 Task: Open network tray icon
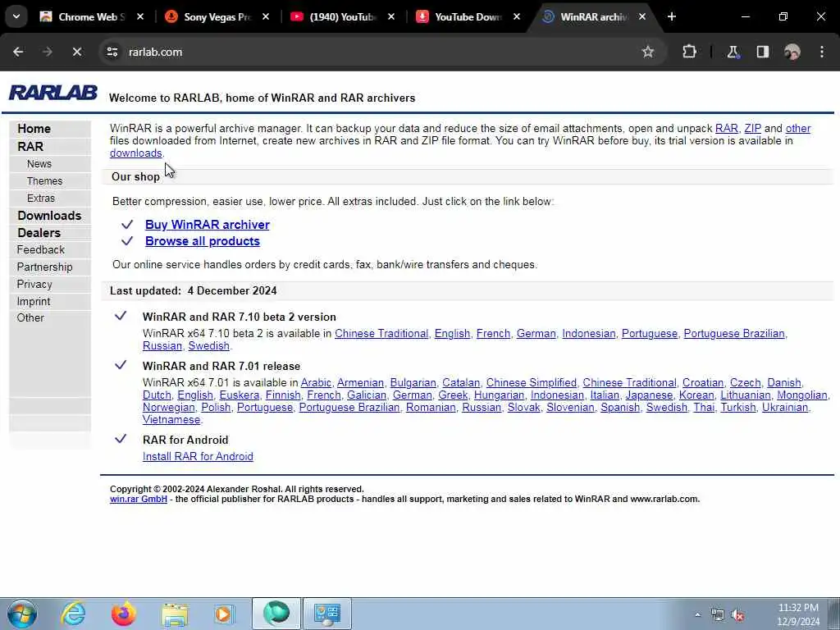(x=717, y=615)
